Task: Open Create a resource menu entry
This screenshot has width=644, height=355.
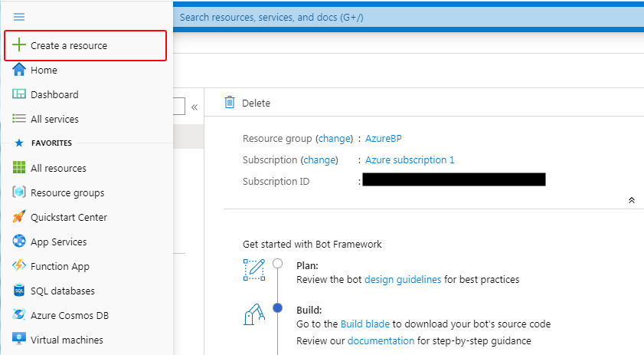Action: 86,45
